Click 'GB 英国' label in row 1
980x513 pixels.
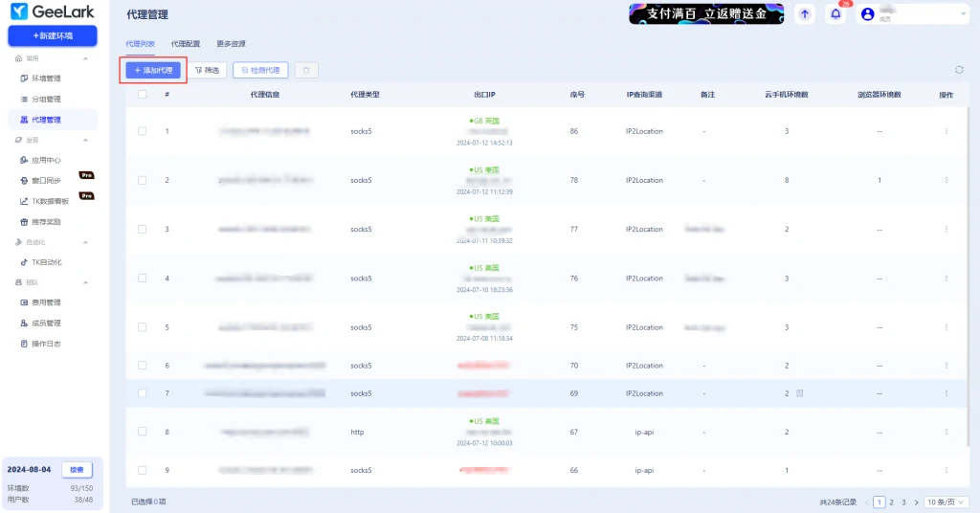click(x=484, y=121)
